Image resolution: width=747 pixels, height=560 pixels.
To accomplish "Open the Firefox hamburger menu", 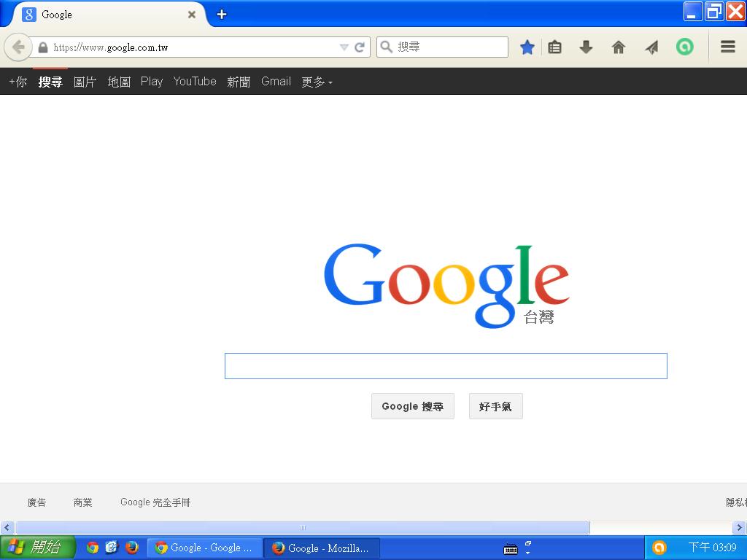I will 727,47.
